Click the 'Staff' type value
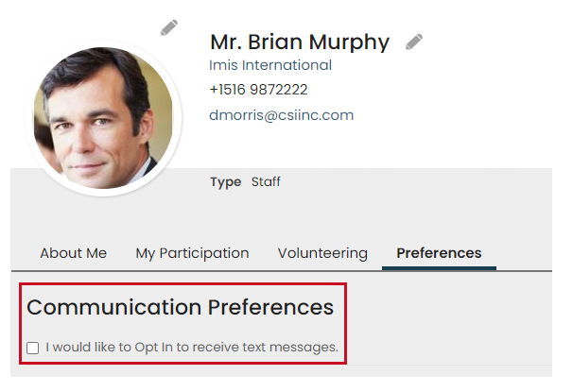This screenshot has width=573, height=392. (x=266, y=182)
